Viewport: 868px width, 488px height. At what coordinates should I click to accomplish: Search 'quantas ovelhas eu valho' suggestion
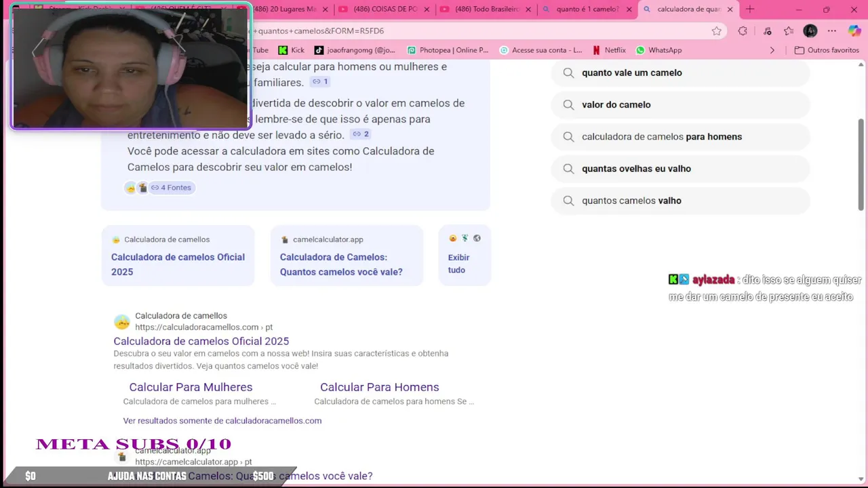coord(680,169)
